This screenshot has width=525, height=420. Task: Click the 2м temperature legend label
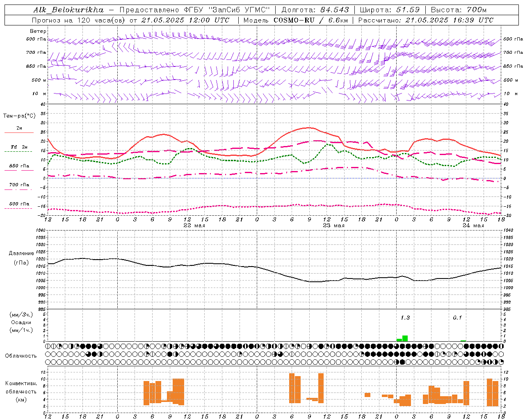(x=19, y=128)
